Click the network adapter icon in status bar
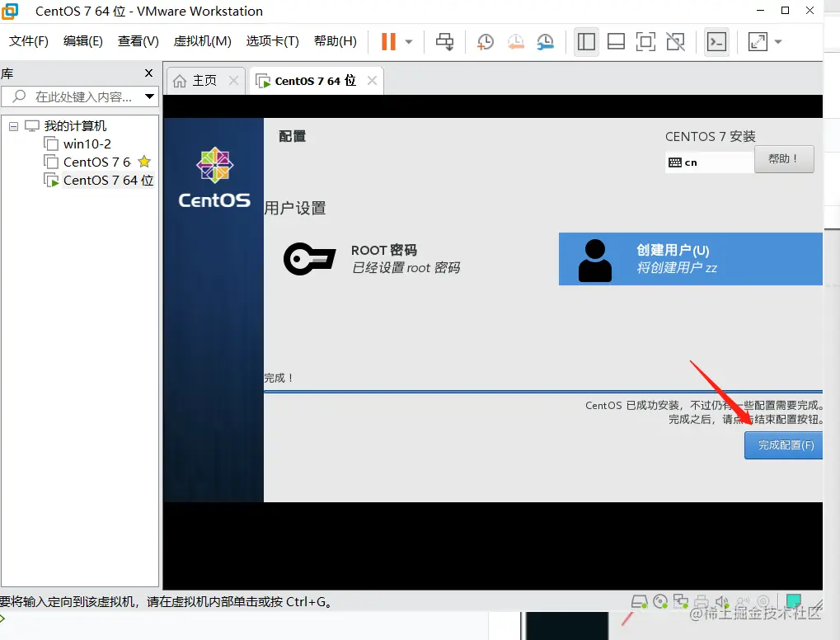840x640 pixels. tap(682, 603)
